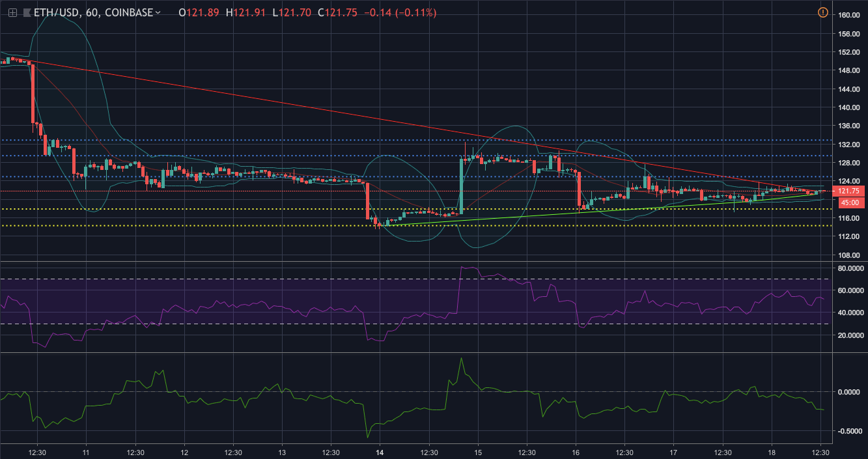Click date 11 on time axis
The image size is (868, 459).
pos(86,452)
